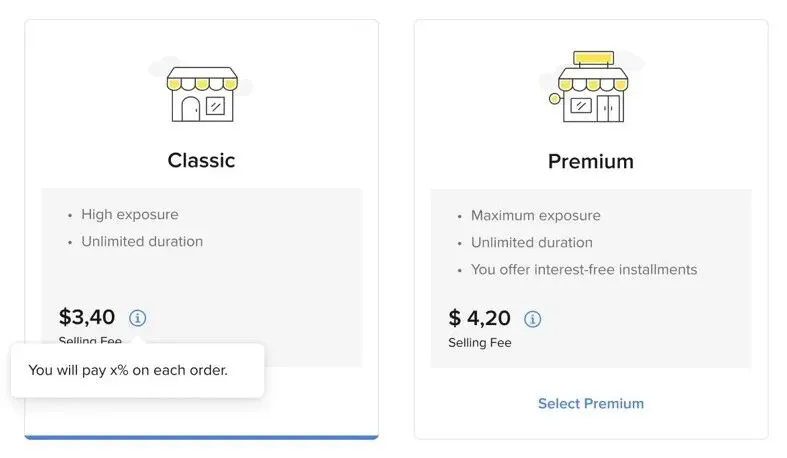Select the Classic plan card

[201, 229]
